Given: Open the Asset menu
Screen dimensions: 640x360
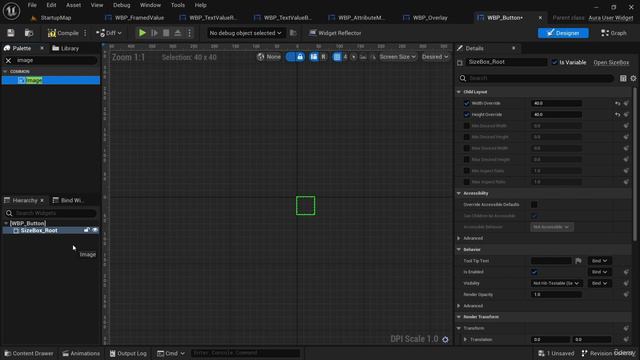Looking at the screenshot, I should pos(73,5).
